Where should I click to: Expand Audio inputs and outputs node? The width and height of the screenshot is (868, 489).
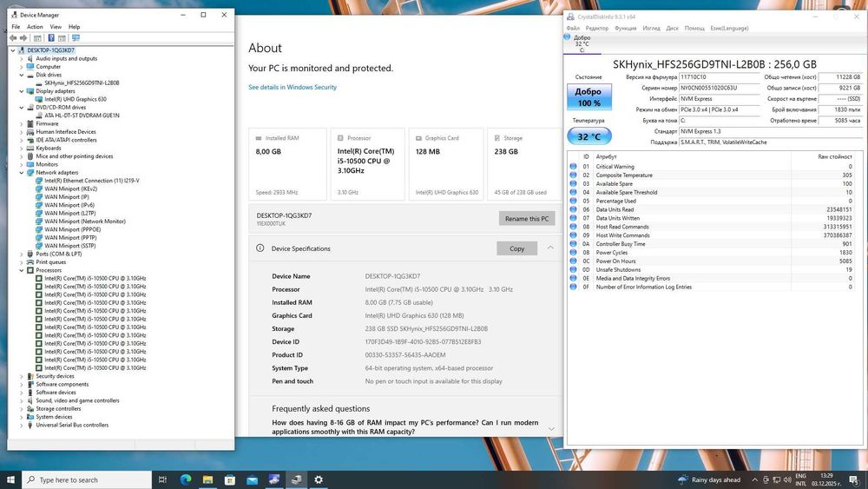[22, 59]
